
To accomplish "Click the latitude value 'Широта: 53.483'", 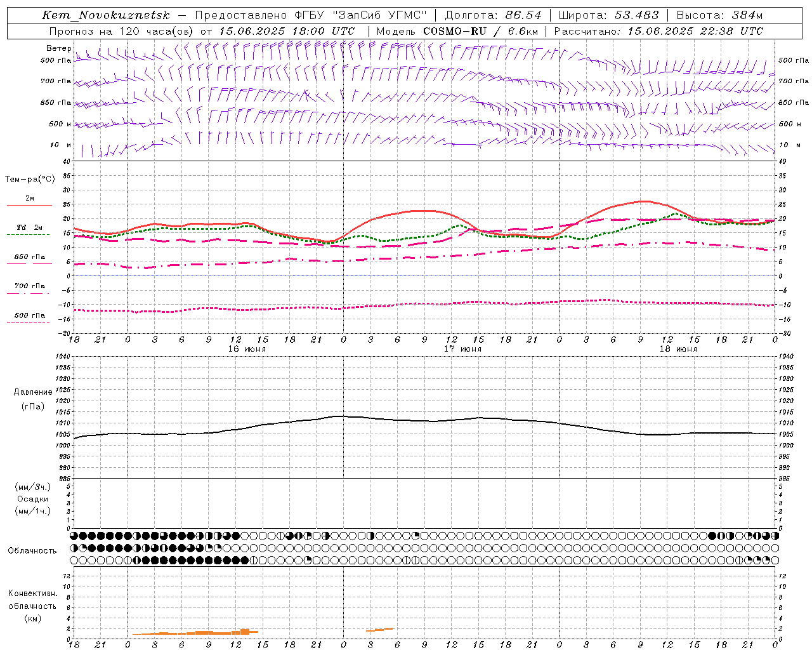I will pos(609,15).
